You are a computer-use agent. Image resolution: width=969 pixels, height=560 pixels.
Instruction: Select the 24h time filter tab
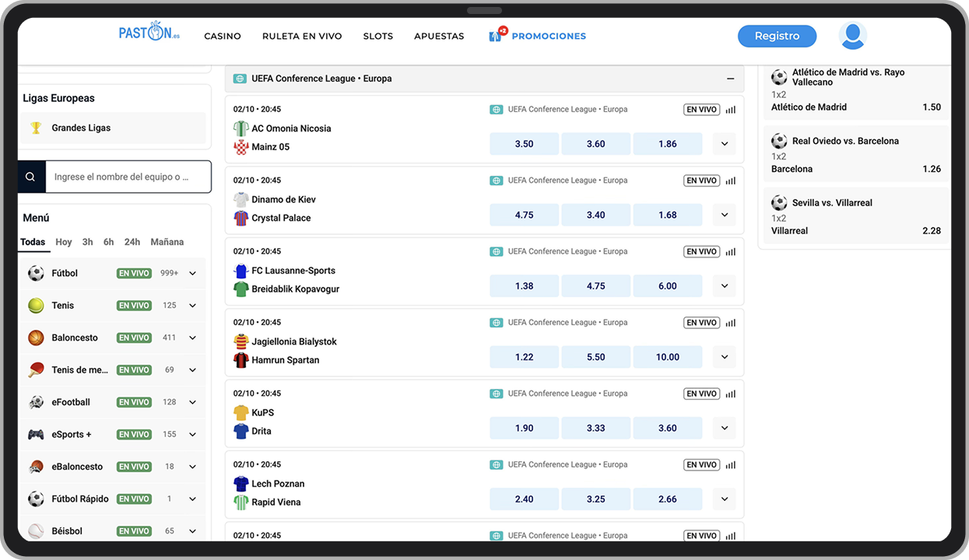(132, 242)
